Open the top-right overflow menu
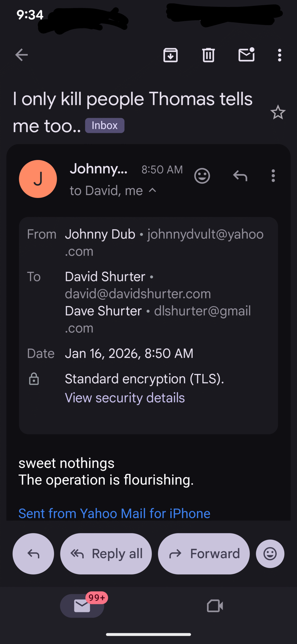 [x=279, y=55]
